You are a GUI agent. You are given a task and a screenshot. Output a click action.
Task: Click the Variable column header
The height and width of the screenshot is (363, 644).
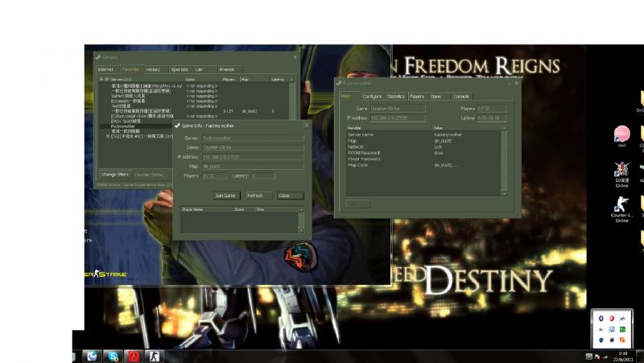(x=389, y=128)
